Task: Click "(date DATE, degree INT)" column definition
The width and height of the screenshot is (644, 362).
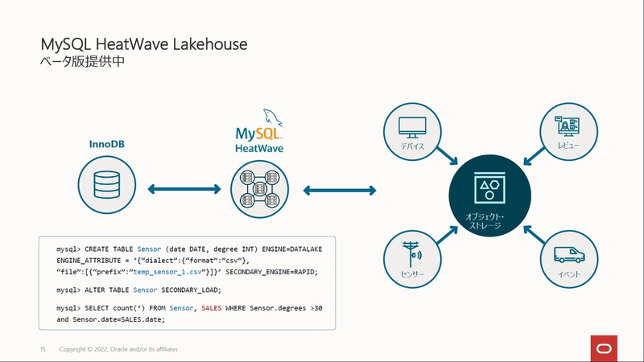Action: (x=212, y=249)
